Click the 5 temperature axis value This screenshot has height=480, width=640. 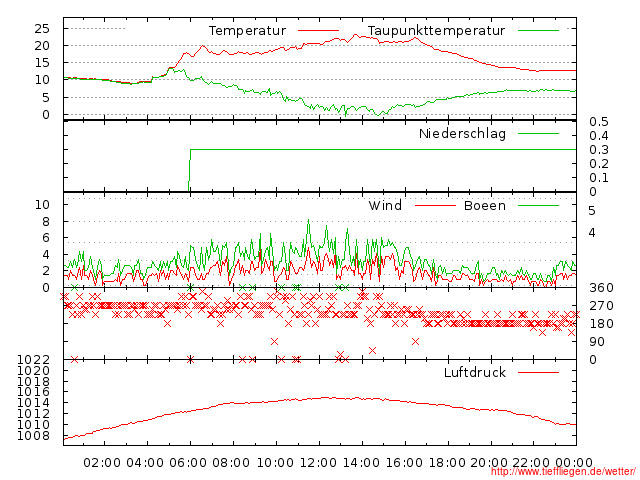tap(46, 98)
